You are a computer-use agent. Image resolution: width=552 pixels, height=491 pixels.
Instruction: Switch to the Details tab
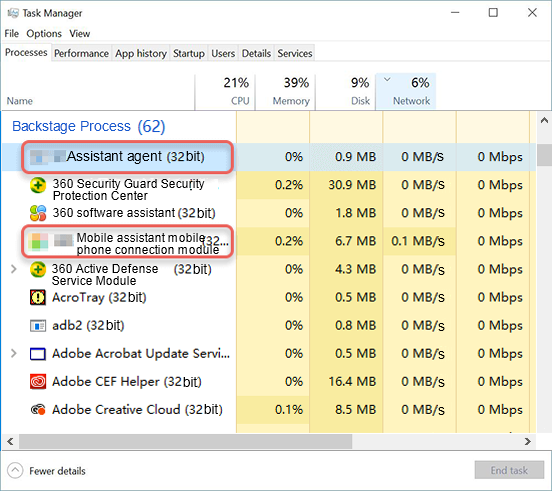256,53
